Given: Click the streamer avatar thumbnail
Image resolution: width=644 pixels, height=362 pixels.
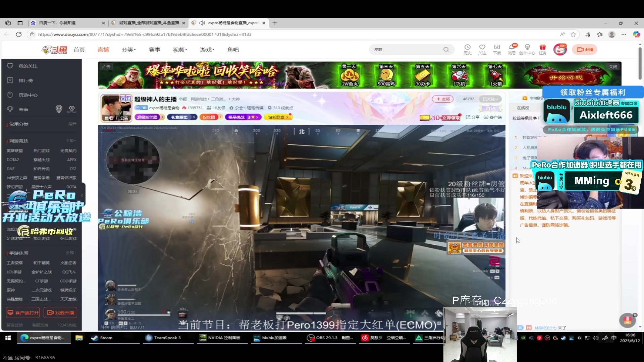Looking at the screenshot, I should [x=116, y=108].
